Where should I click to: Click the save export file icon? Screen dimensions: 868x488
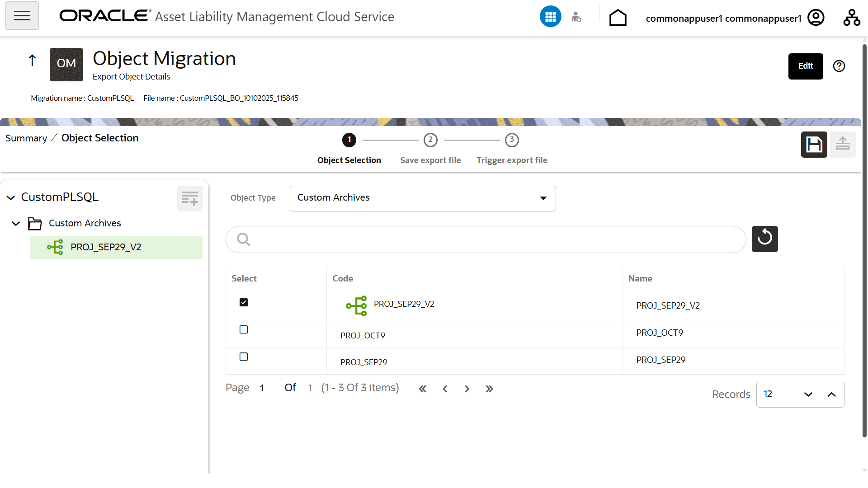pos(814,145)
